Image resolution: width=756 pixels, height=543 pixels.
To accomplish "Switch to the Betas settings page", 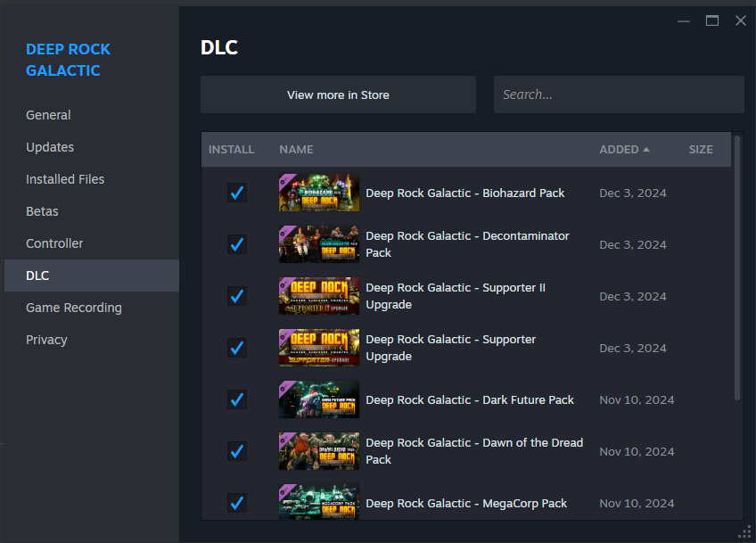I will point(42,211).
